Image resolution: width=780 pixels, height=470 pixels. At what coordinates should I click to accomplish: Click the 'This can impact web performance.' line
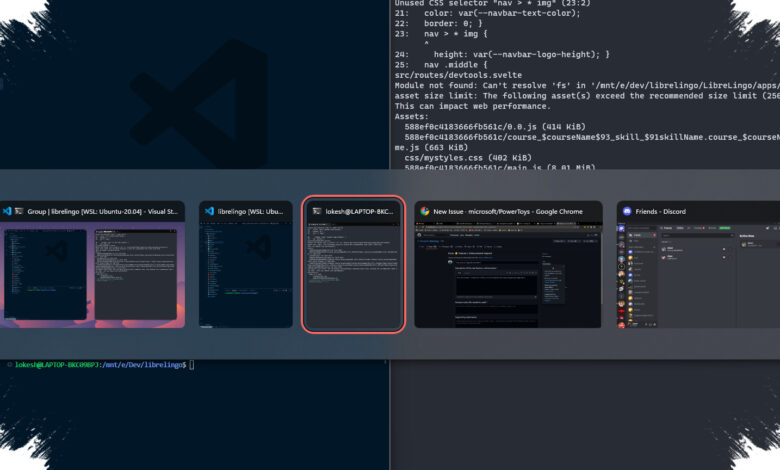tap(473, 106)
